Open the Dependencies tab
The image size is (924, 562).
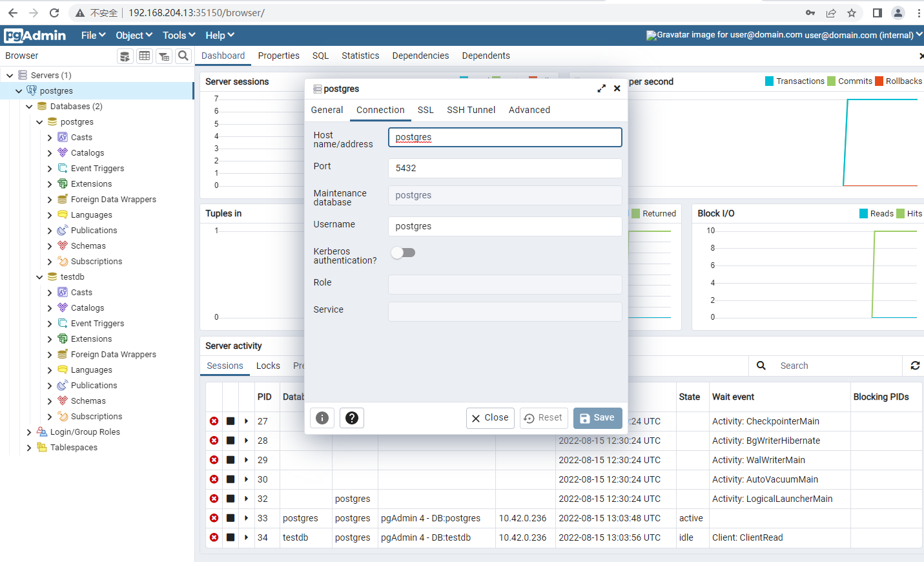[x=420, y=56]
